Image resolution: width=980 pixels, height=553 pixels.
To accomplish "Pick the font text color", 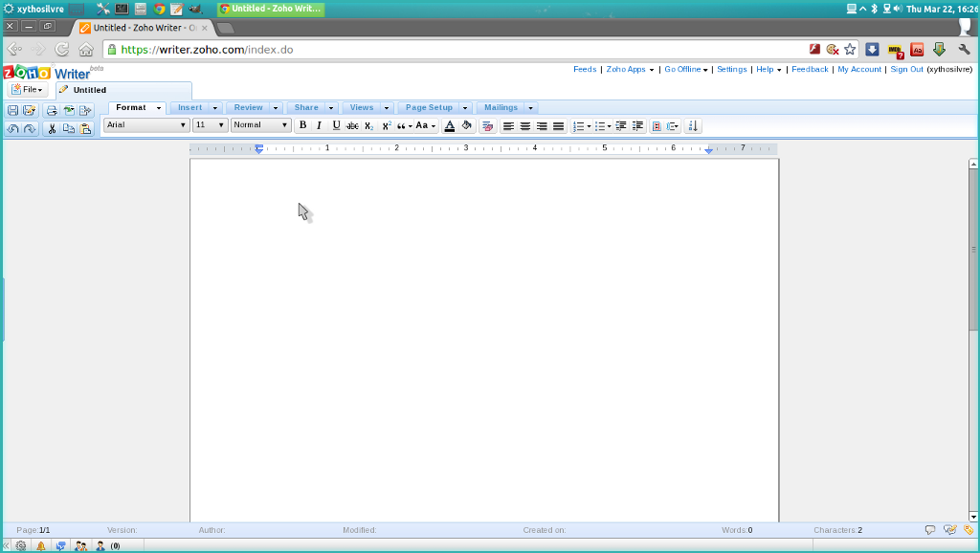I will coord(450,125).
